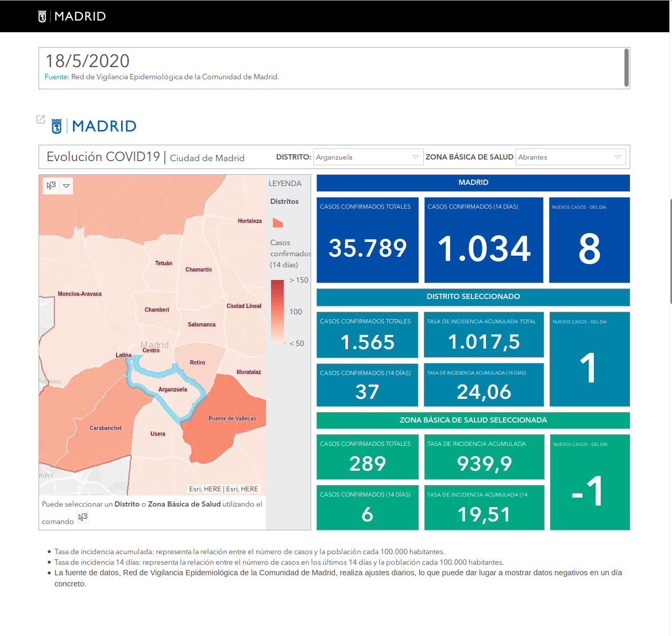The image size is (672, 636).
Task: Click the Madrid crest logo in header
Action: tap(42, 16)
